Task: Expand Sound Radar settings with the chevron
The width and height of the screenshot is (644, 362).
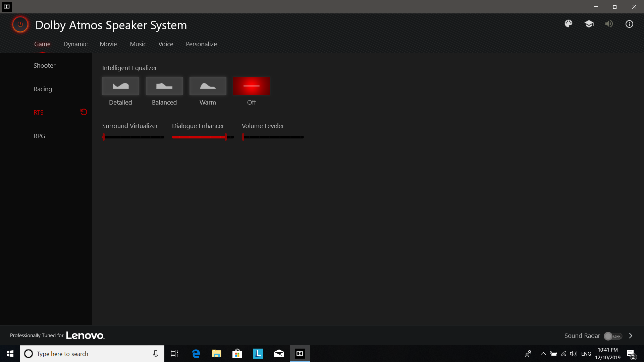Action: [x=631, y=336]
